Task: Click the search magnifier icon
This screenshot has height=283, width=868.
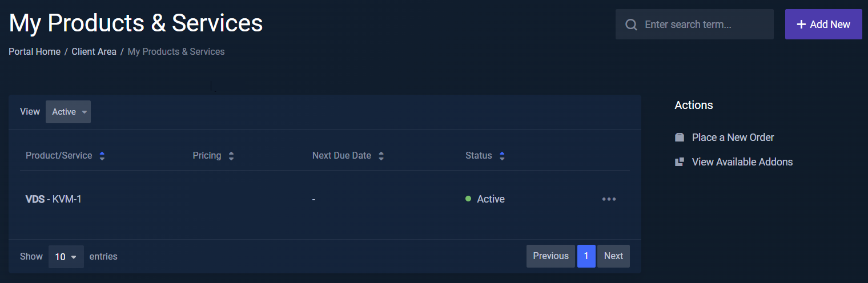Action: pyautogui.click(x=631, y=25)
